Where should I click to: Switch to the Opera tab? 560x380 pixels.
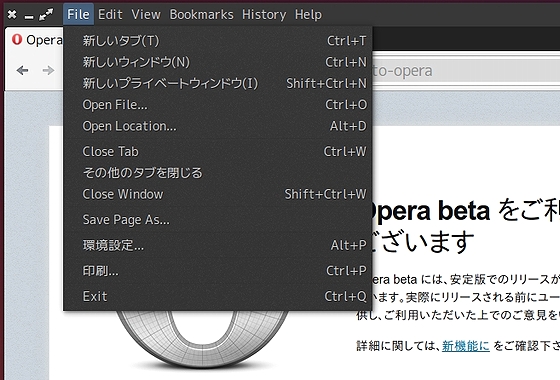35,40
